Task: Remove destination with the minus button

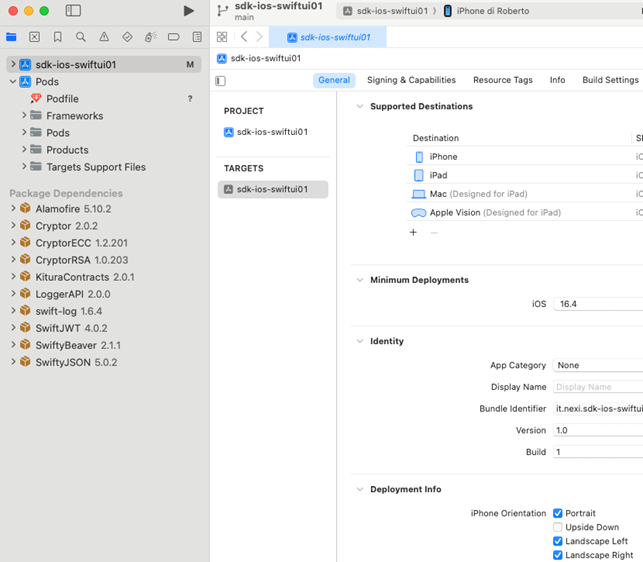Action: click(x=434, y=233)
